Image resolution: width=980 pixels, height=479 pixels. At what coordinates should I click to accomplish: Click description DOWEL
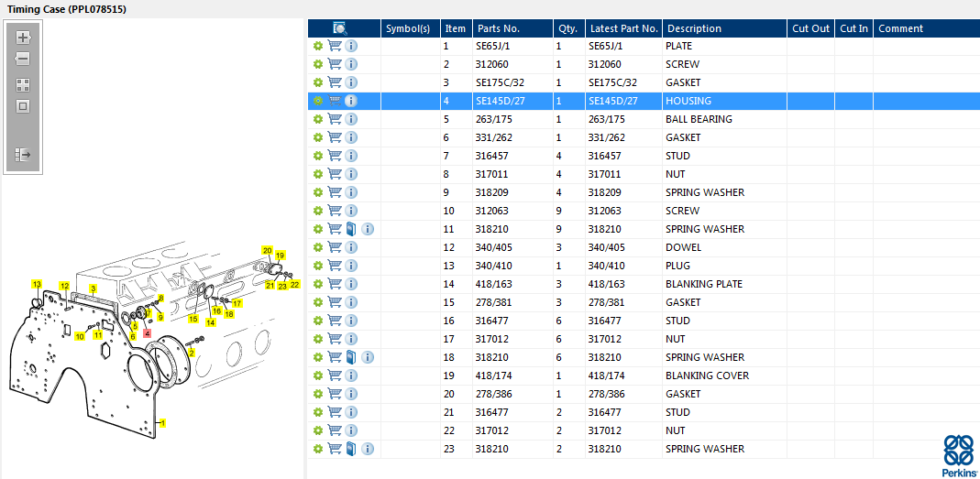683,247
